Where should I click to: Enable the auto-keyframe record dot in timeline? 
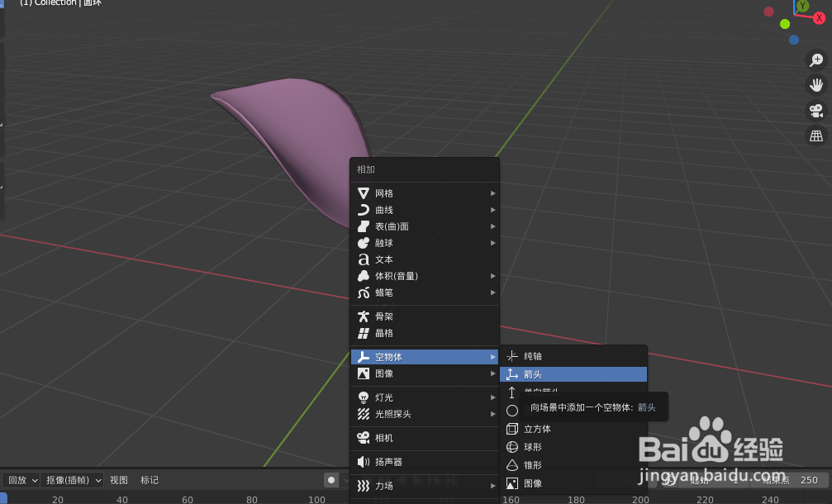click(x=330, y=480)
